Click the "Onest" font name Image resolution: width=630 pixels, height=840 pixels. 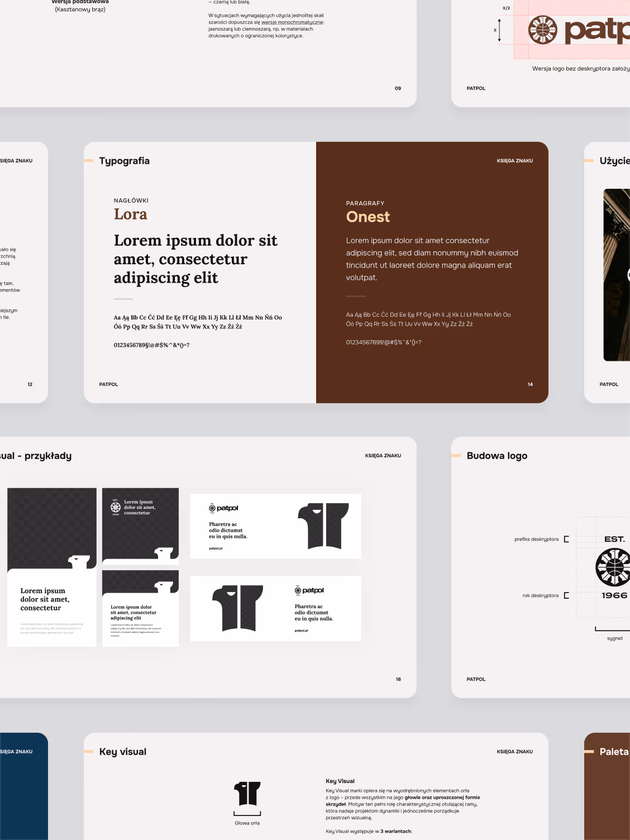[x=368, y=217]
